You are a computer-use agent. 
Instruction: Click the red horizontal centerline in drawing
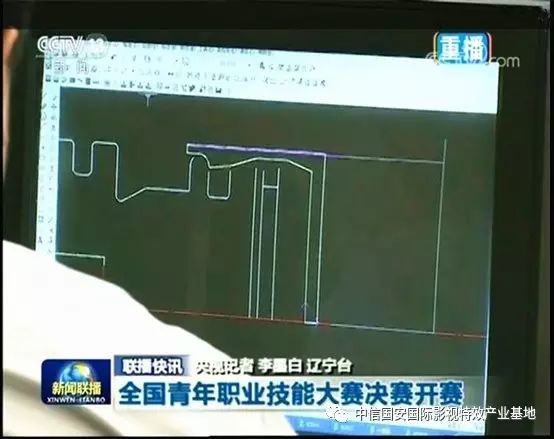[318, 323]
